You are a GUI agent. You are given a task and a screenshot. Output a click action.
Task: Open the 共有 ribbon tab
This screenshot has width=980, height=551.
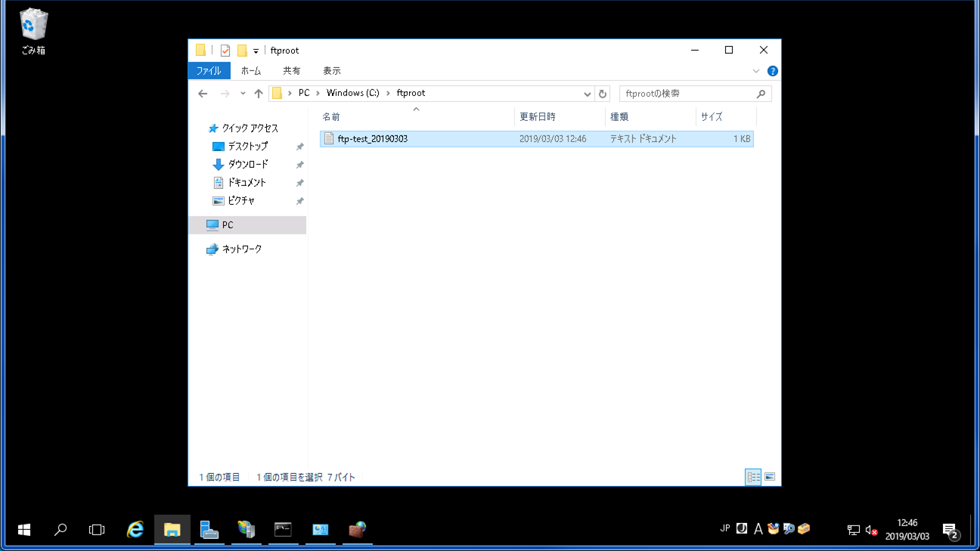point(292,71)
